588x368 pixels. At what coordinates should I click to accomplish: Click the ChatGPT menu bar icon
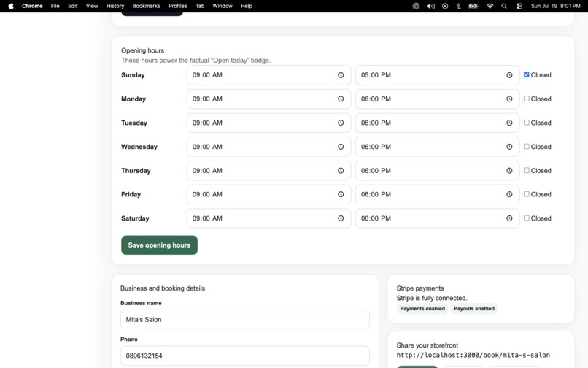[416, 6]
